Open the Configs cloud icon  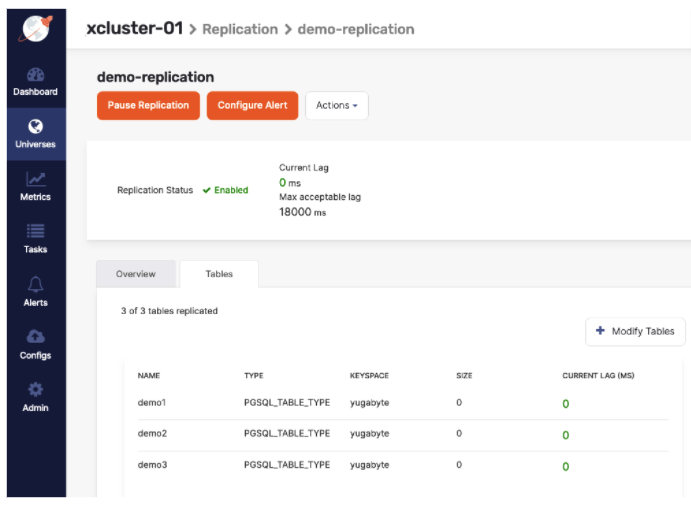tap(36, 338)
